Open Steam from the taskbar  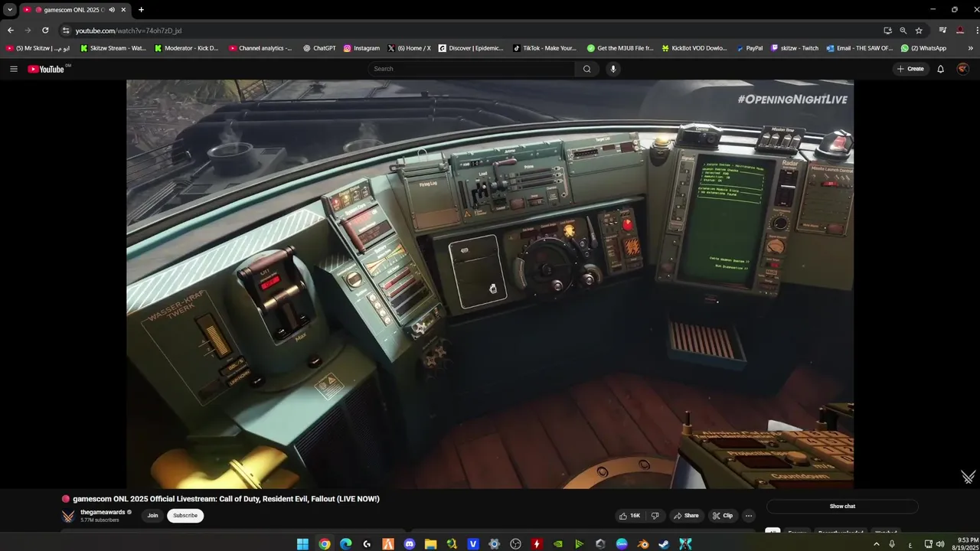(x=664, y=544)
